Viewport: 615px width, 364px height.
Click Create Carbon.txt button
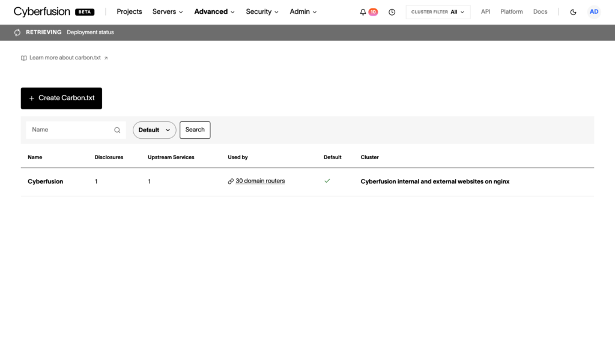click(61, 98)
